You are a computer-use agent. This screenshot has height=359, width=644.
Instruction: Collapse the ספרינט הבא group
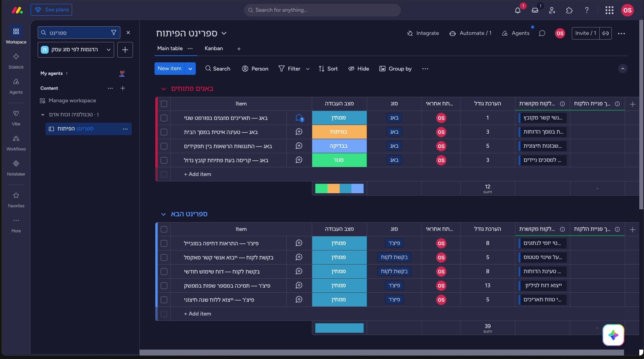pyautogui.click(x=164, y=214)
